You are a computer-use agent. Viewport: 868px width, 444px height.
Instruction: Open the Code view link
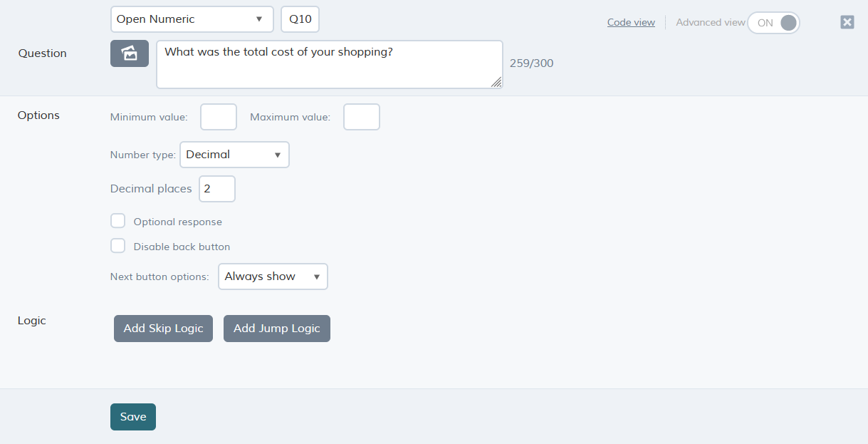tap(631, 22)
